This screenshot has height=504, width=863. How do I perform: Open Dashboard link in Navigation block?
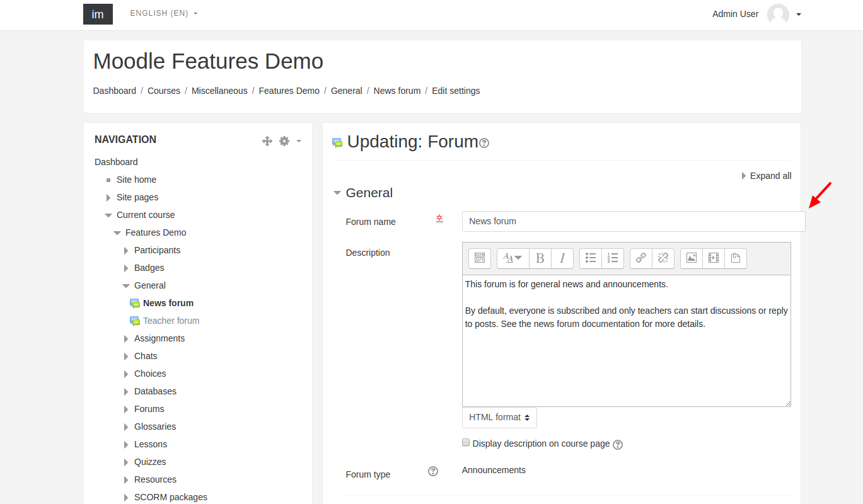point(116,162)
